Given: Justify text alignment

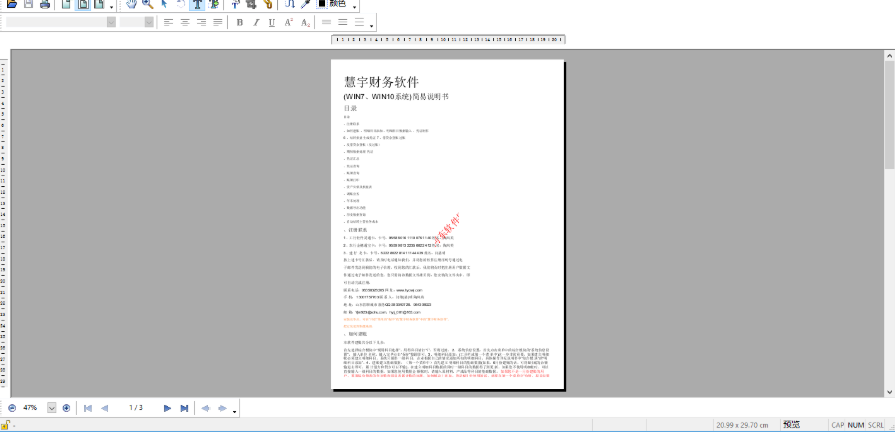Looking at the screenshot, I should [217, 22].
